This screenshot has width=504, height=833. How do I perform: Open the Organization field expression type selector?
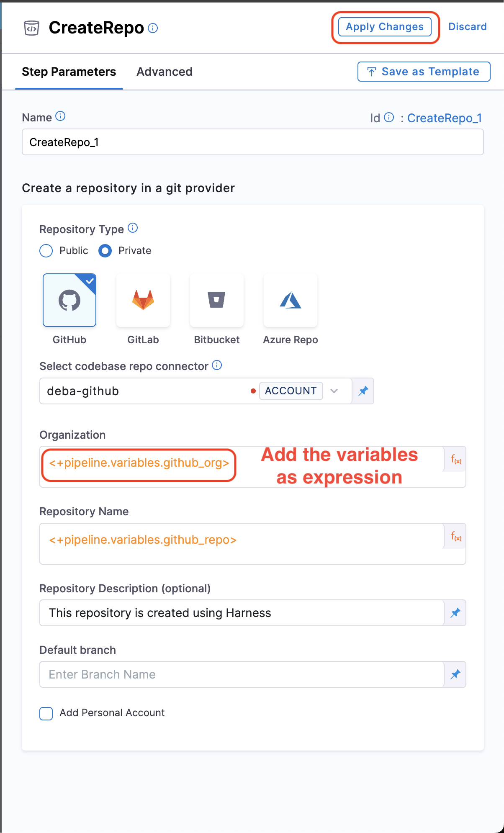[456, 460]
